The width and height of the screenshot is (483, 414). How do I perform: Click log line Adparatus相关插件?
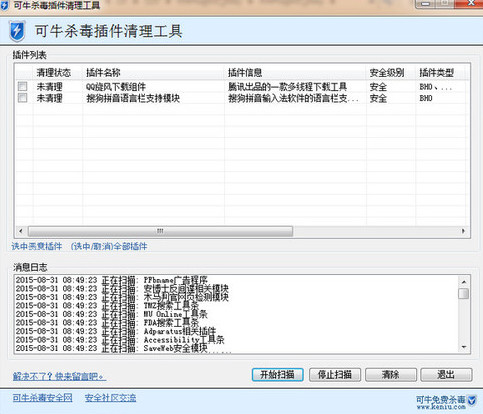pos(116,331)
